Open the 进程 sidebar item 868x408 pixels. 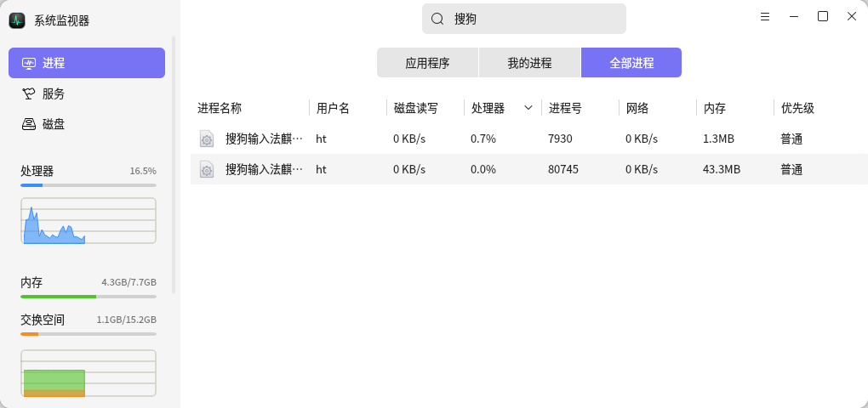(x=86, y=63)
